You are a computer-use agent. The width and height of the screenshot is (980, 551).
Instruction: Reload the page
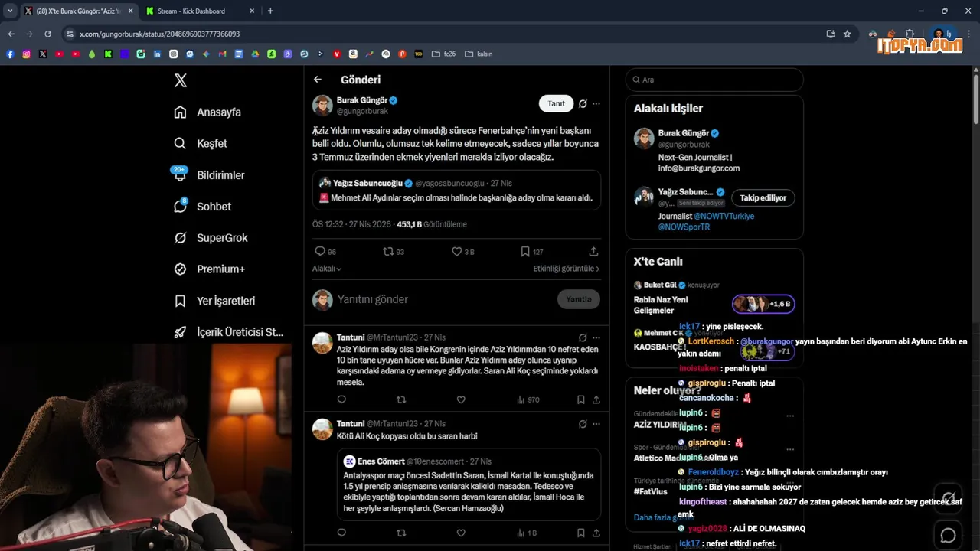tap(47, 34)
